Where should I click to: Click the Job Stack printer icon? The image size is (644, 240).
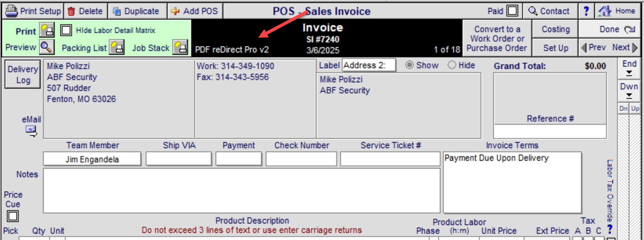(180, 48)
